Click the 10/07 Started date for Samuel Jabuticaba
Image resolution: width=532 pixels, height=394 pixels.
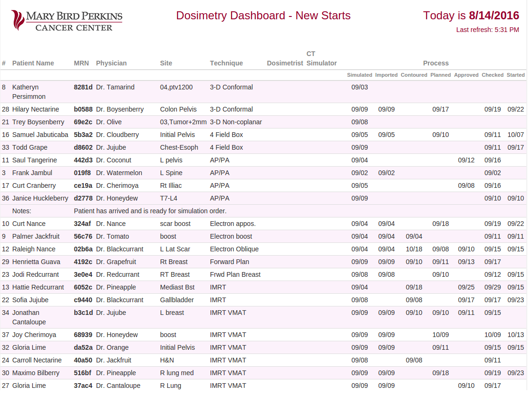tap(516, 135)
